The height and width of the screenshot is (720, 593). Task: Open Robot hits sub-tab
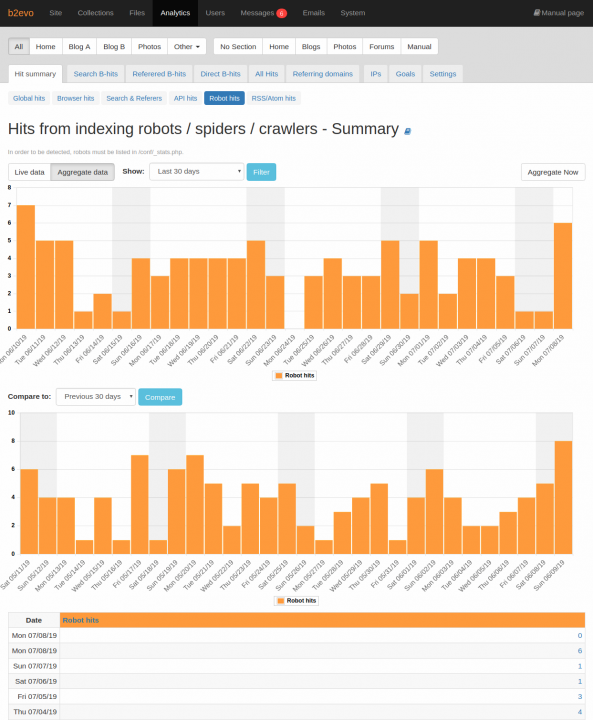(224, 98)
